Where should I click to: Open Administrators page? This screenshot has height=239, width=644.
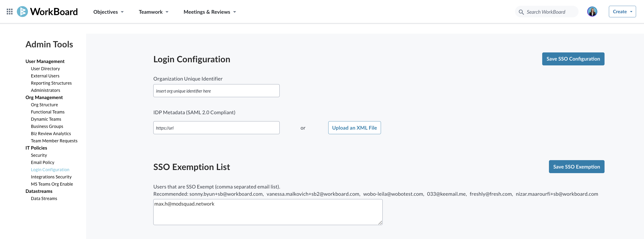point(45,90)
